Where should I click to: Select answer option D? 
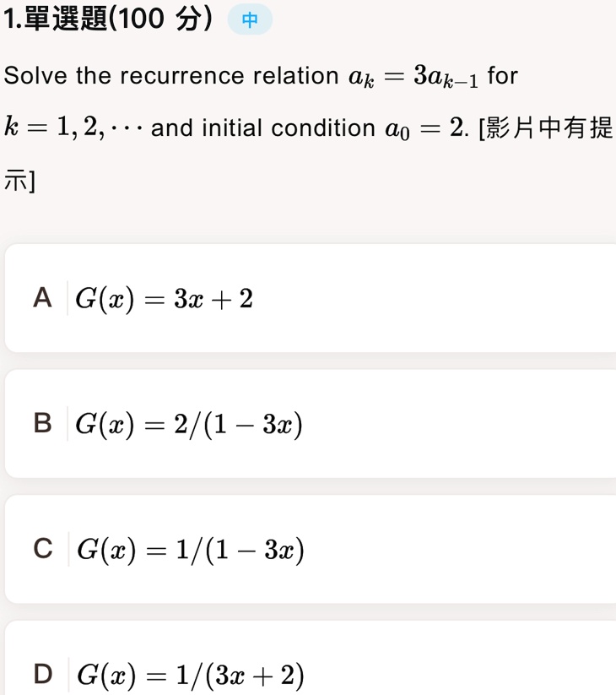(x=310, y=658)
